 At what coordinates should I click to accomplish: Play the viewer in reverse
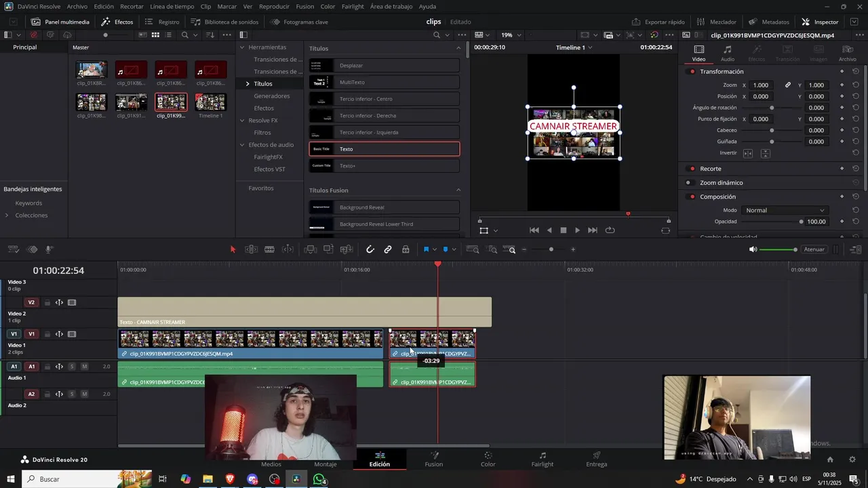coord(549,230)
